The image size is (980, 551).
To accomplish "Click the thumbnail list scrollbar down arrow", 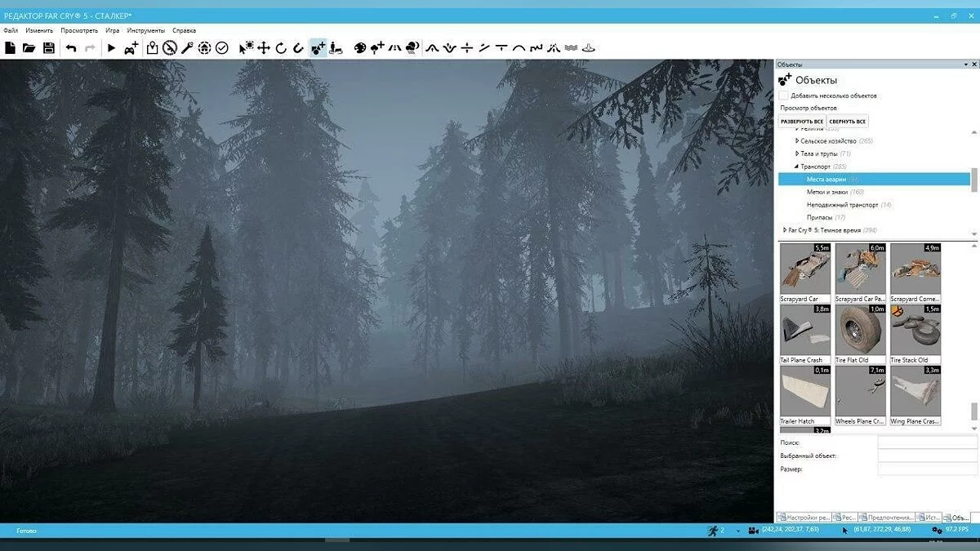I will pos(973,429).
